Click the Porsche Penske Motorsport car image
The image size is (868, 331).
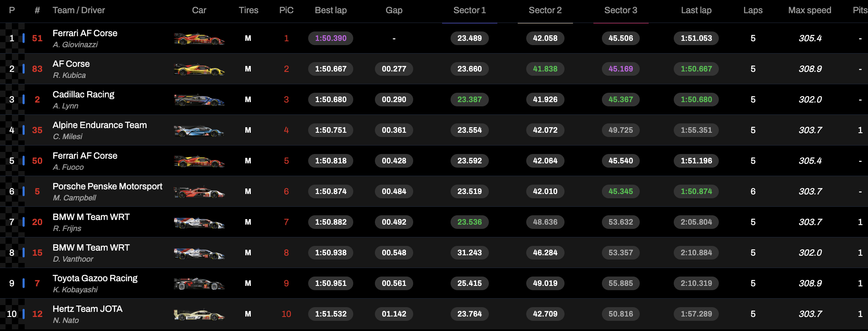click(199, 192)
